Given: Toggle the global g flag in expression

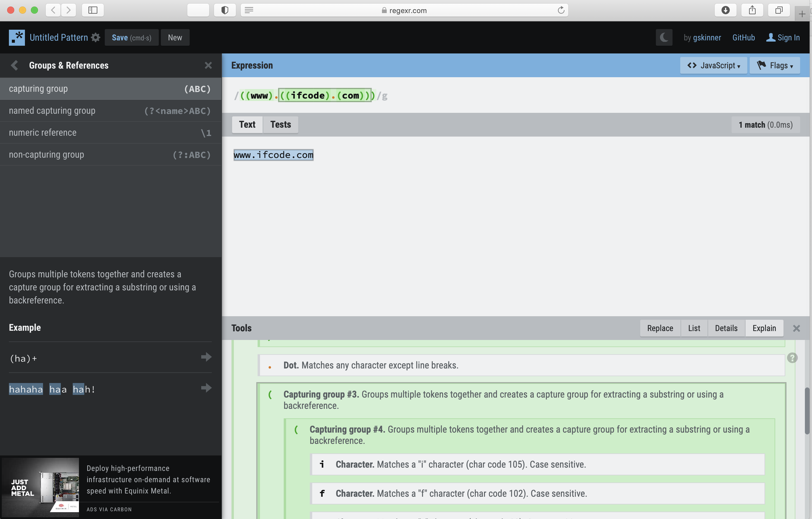Looking at the screenshot, I should pyautogui.click(x=385, y=95).
